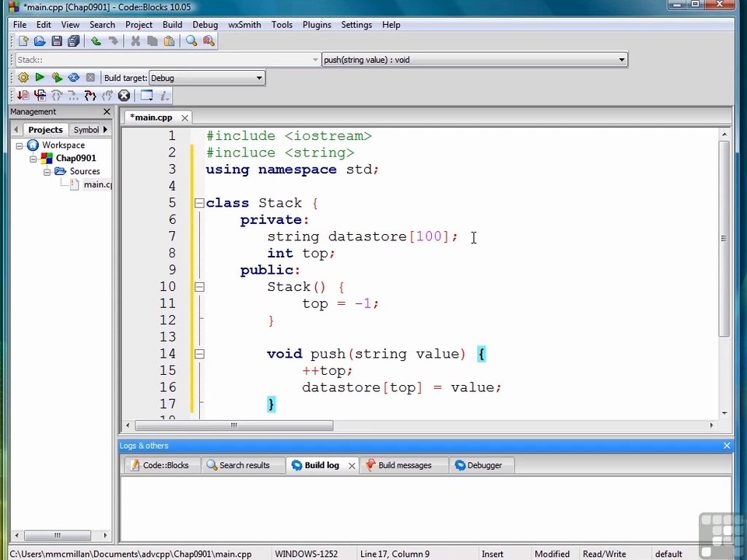Viewport: 747px width, 560px height.
Task: Debugger next line icon
Action: coord(57,96)
